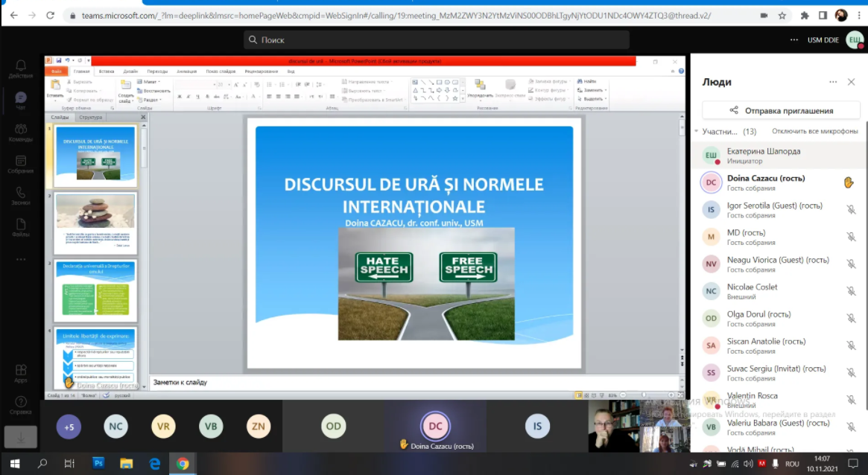Click into the Поиск search field
The width and height of the screenshot is (868, 475).
pyautogui.click(x=436, y=39)
